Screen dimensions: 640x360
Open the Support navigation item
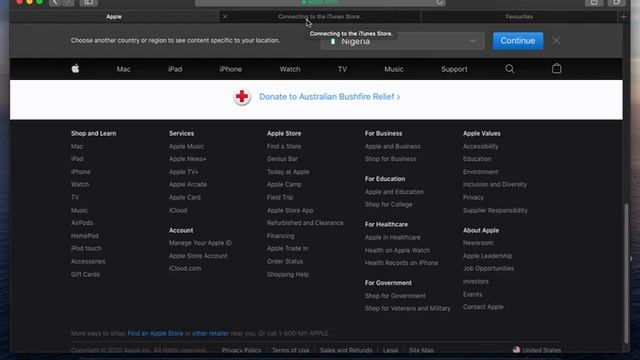(454, 69)
